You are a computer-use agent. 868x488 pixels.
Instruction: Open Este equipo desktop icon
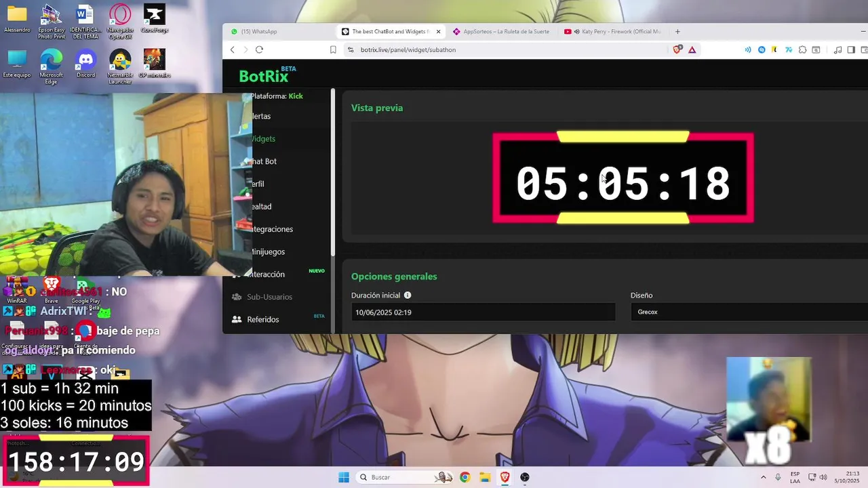17,64
